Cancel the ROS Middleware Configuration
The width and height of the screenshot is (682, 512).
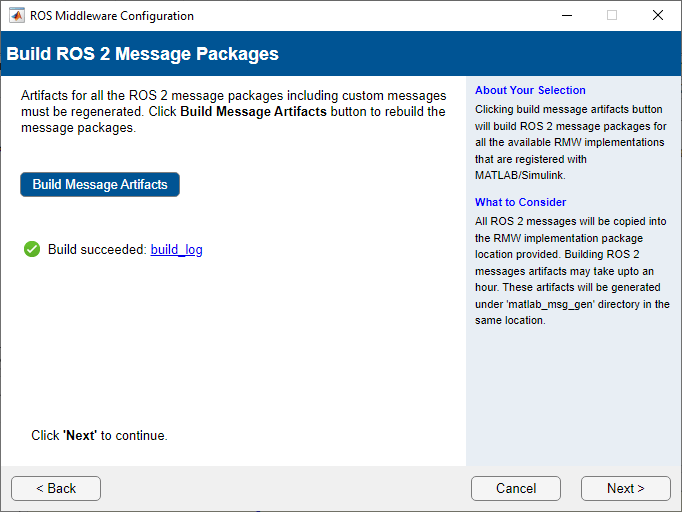pyautogui.click(x=516, y=488)
